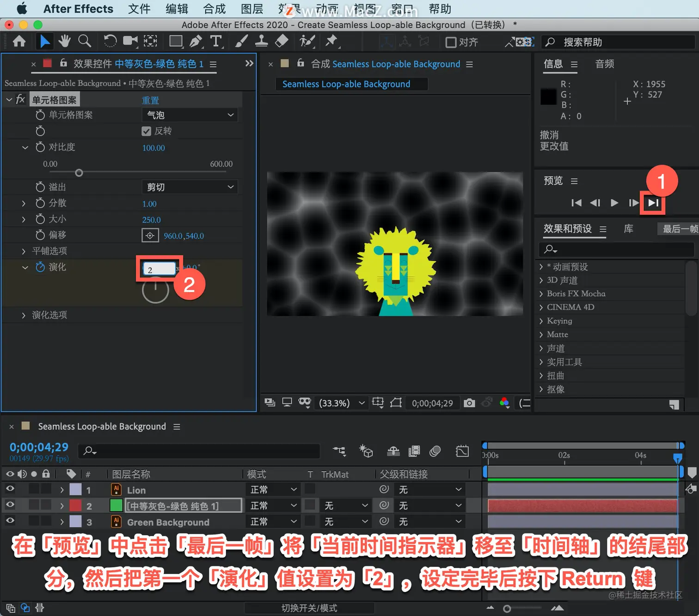Screen dimensions: 699x616
Task: Click the offset point crosshair button
Action: [x=150, y=235]
